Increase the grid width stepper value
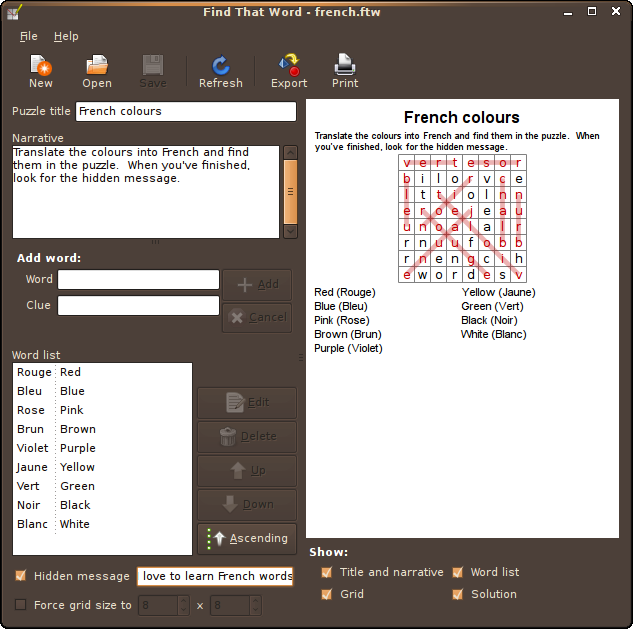The image size is (633, 629). coord(183,601)
